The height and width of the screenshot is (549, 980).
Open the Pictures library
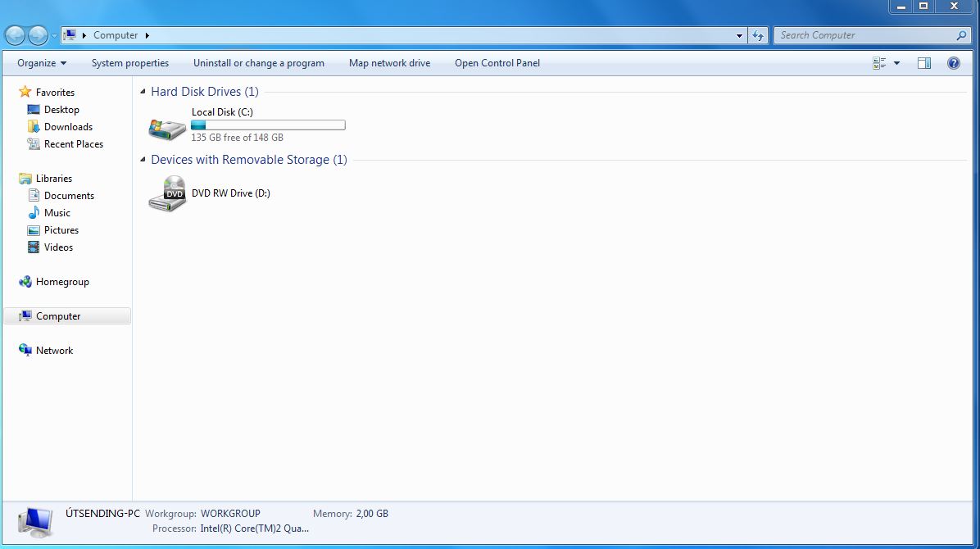[60, 229]
